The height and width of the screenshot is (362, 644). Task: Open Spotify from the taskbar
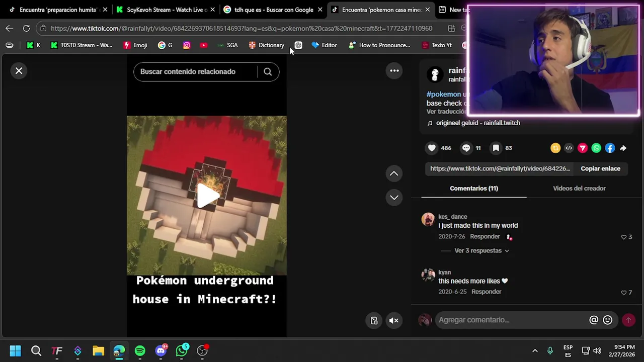pos(140,350)
